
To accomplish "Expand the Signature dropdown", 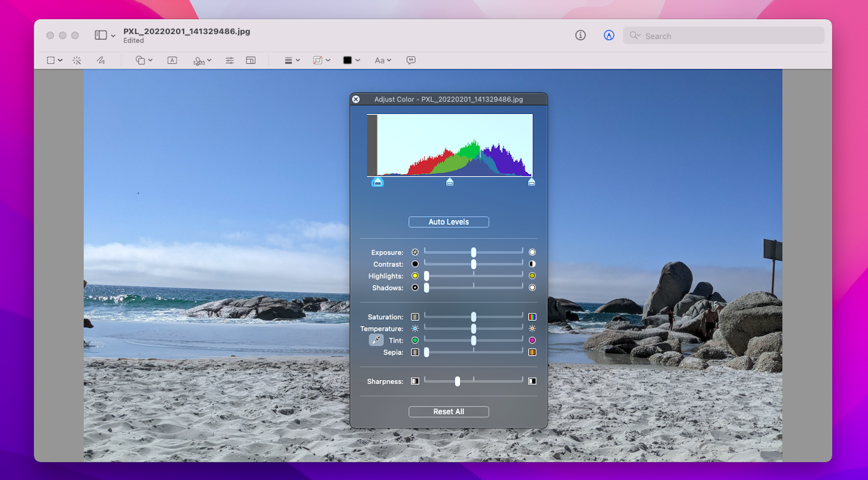I will (x=202, y=60).
